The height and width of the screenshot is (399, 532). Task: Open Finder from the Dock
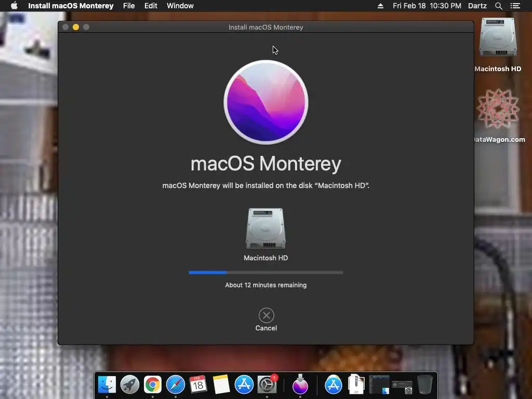(x=107, y=384)
